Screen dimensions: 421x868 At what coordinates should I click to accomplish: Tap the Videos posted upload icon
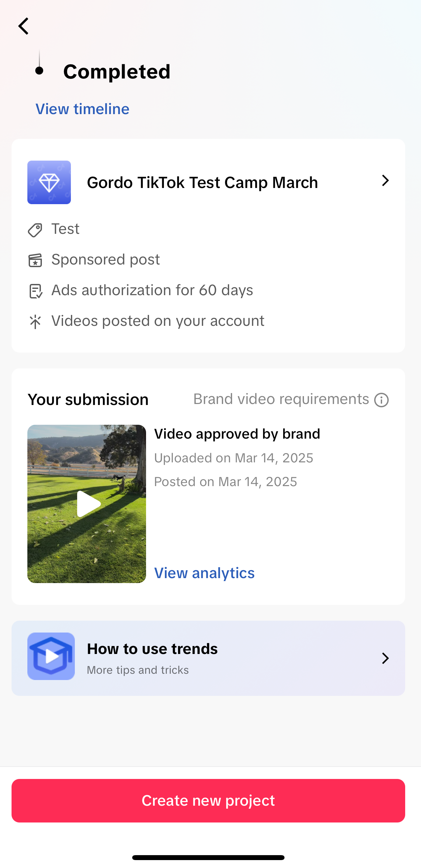(x=35, y=322)
